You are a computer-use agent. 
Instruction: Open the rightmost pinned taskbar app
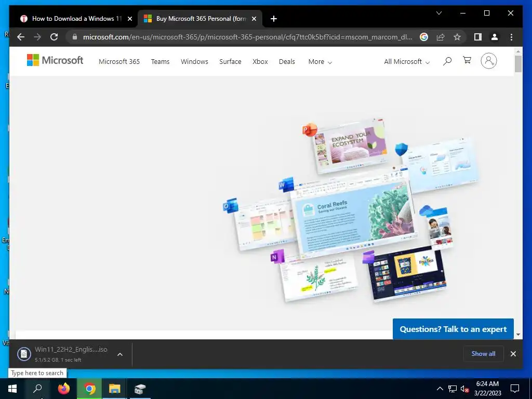(140, 389)
